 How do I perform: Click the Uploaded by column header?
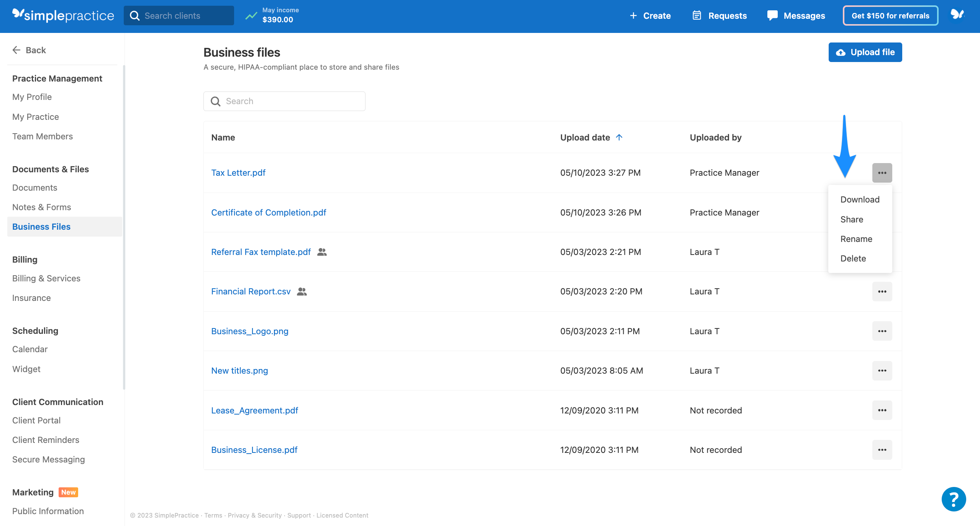[715, 137]
